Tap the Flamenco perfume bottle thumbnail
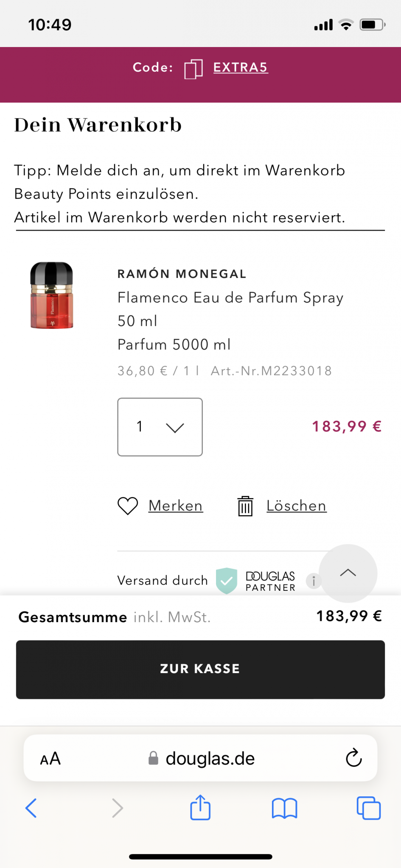 coord(52,295)
